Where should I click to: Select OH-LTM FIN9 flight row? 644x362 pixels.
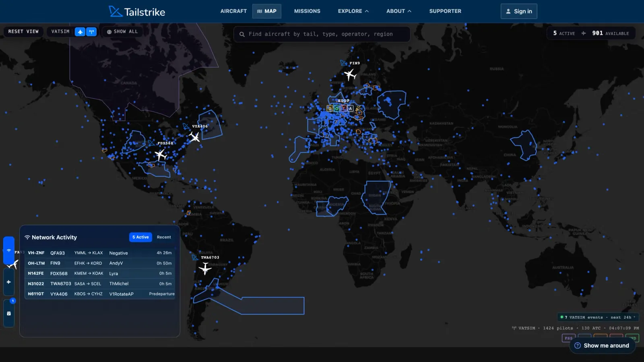[100, 263]
